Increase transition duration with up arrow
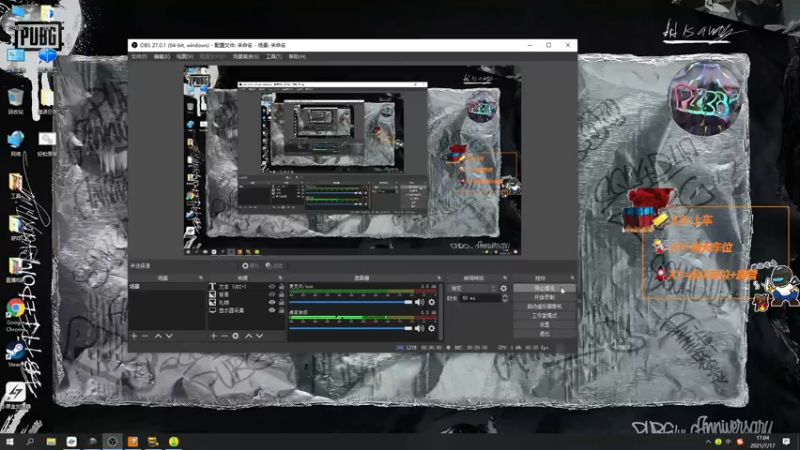Screen dimensions: 800x450 (x=505, y=296)
